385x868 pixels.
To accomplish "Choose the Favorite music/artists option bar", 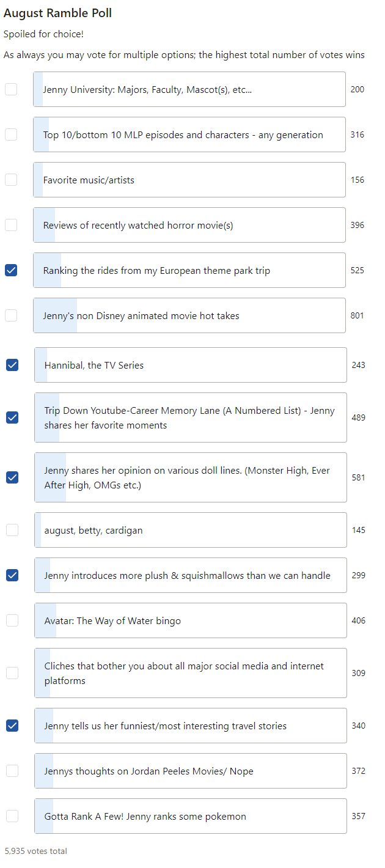I will coord(189,180).
